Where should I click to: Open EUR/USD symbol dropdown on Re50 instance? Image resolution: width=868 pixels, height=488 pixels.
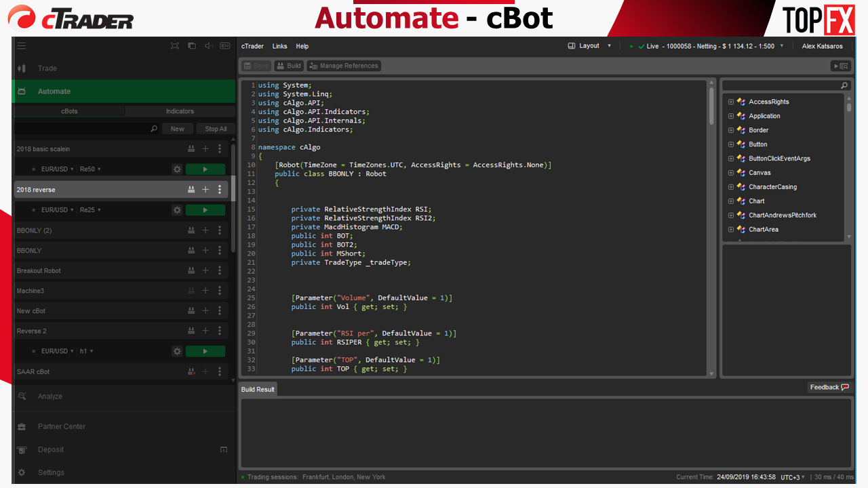tap(58, 169)
